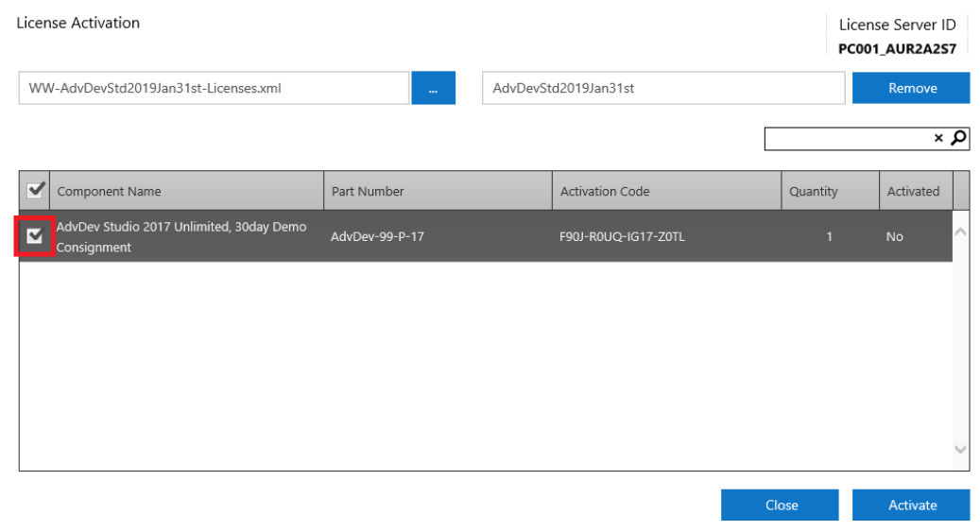Click the scroll down arrow of list

click(961, 449)
